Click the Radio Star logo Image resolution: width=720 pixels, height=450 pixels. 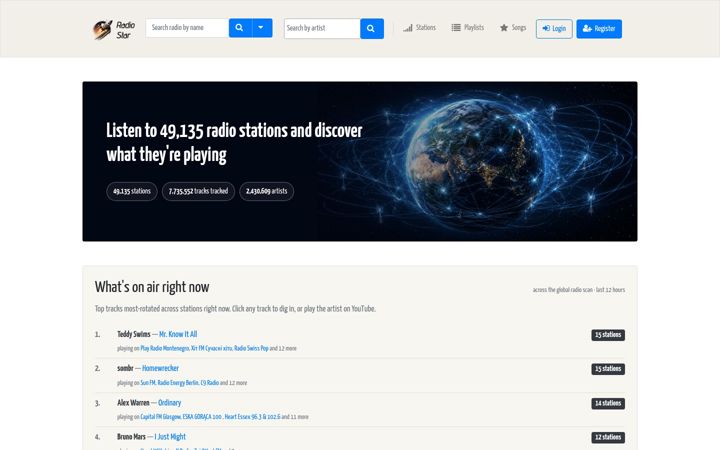tap(114, 30)
